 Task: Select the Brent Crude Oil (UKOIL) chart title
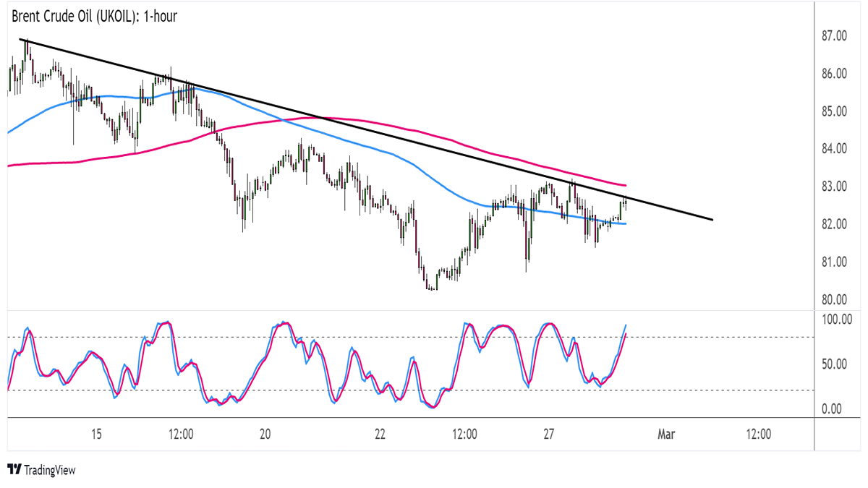click(94, 16)
